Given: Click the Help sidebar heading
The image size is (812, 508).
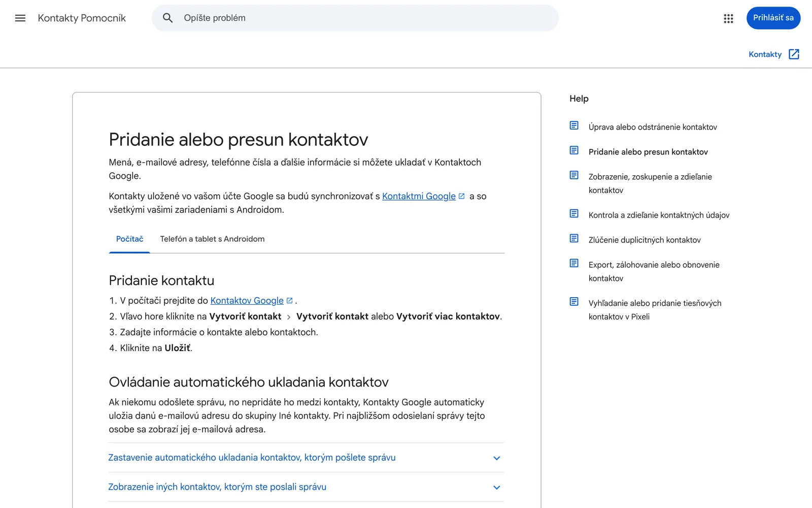Looking at the screenshot, I should click(579, 99).
